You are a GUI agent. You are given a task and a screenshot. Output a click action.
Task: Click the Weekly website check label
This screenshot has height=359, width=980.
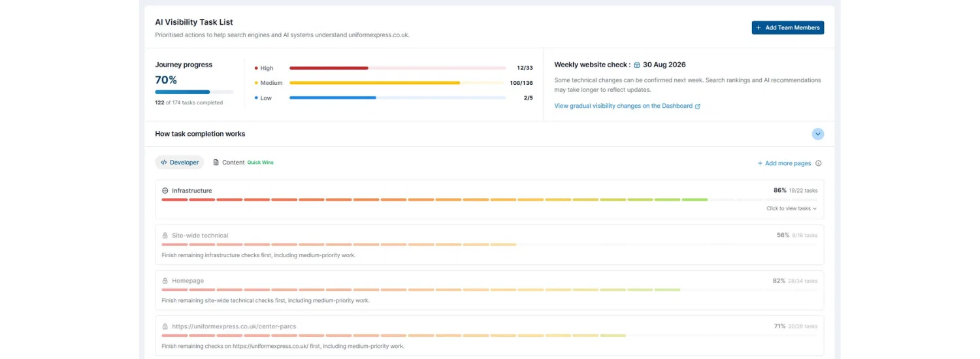point(592,65)
